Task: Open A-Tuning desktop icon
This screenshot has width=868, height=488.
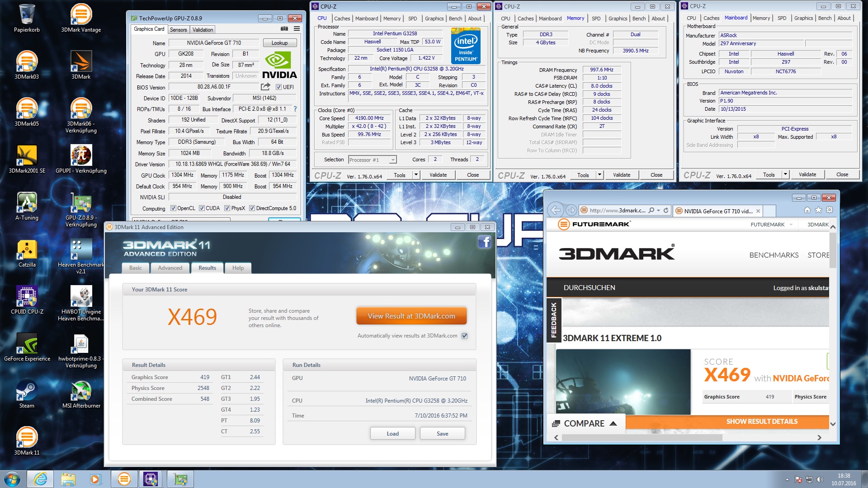Action: [27, 206]
